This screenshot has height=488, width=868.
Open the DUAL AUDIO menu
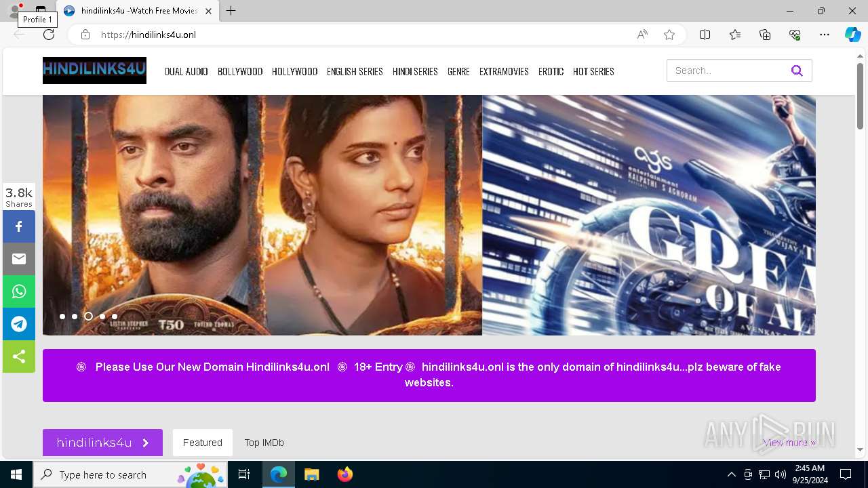pyautogui.click(x=186, y=71)
